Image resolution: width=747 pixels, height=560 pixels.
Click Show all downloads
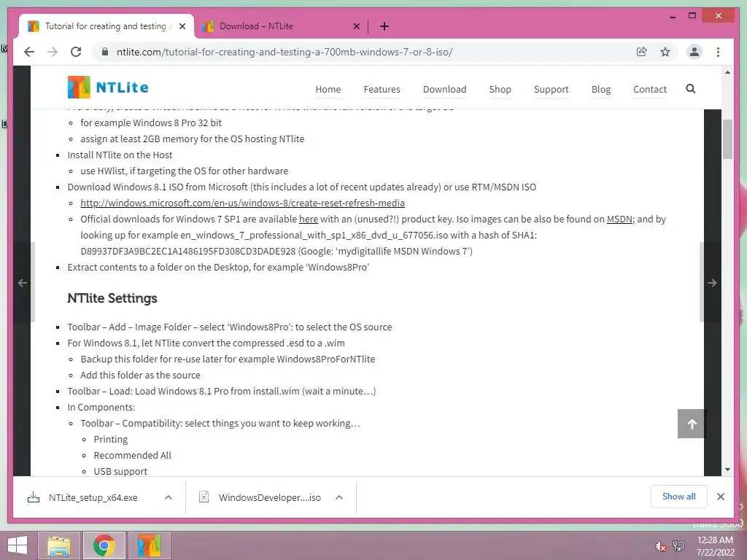point(678,496)
